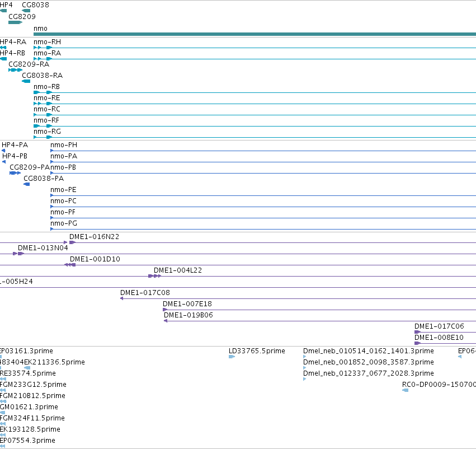
Task: Click the CG8038-RA transcript label
Action: tap(42, 76)
